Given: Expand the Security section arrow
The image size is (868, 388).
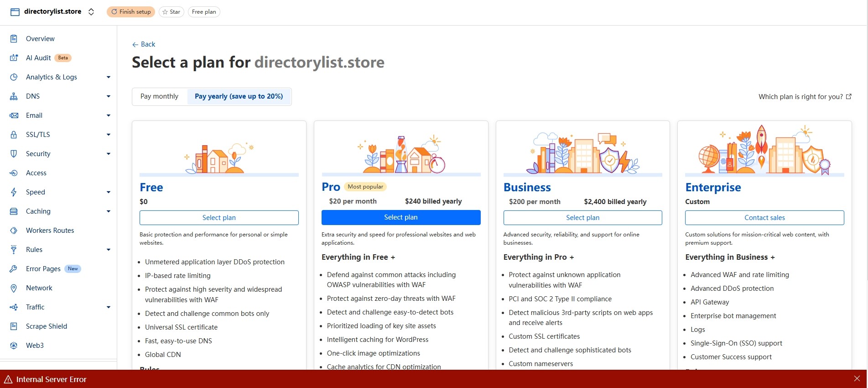Looking at the screenshot, I should (109, 154).
